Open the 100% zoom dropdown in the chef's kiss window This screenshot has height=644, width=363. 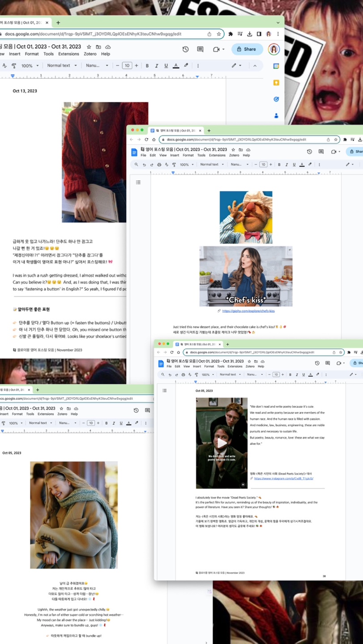186,165
